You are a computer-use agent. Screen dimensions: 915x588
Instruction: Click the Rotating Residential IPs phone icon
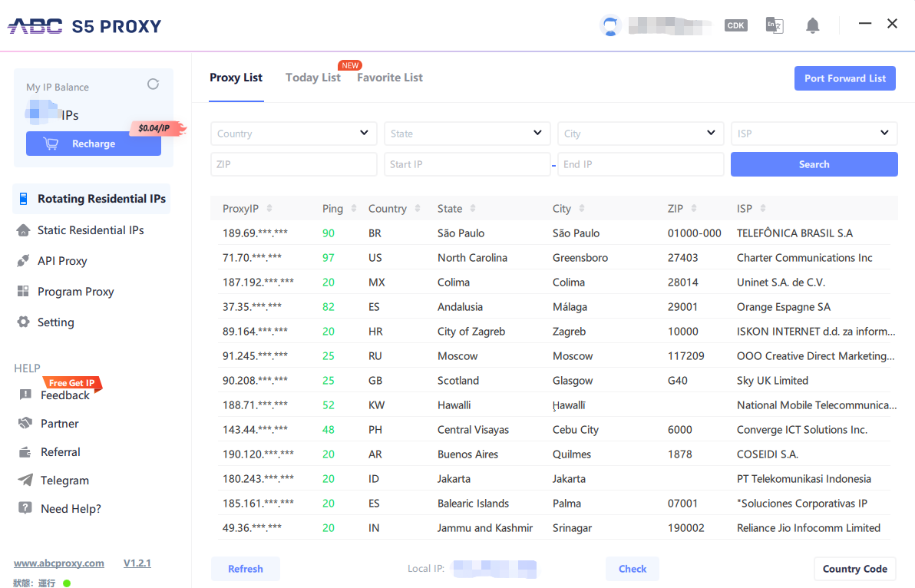pyautogui.click(x=23, y=199)
